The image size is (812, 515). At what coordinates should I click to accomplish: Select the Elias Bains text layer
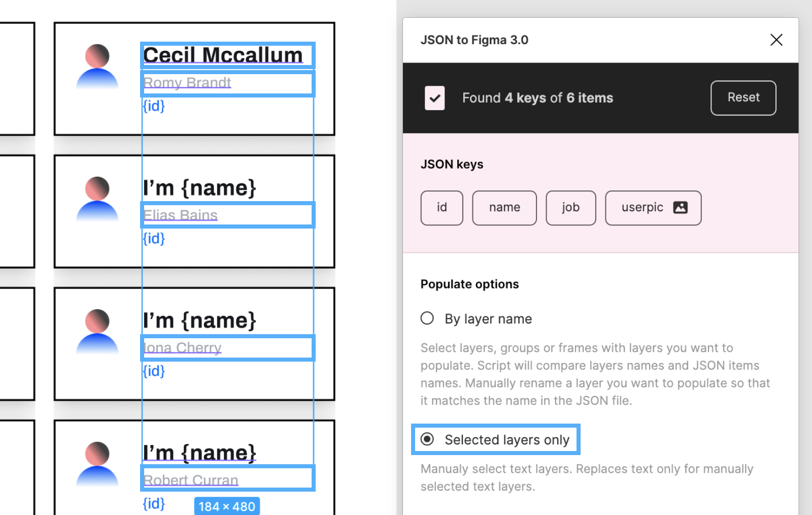[x=181, y=215]
